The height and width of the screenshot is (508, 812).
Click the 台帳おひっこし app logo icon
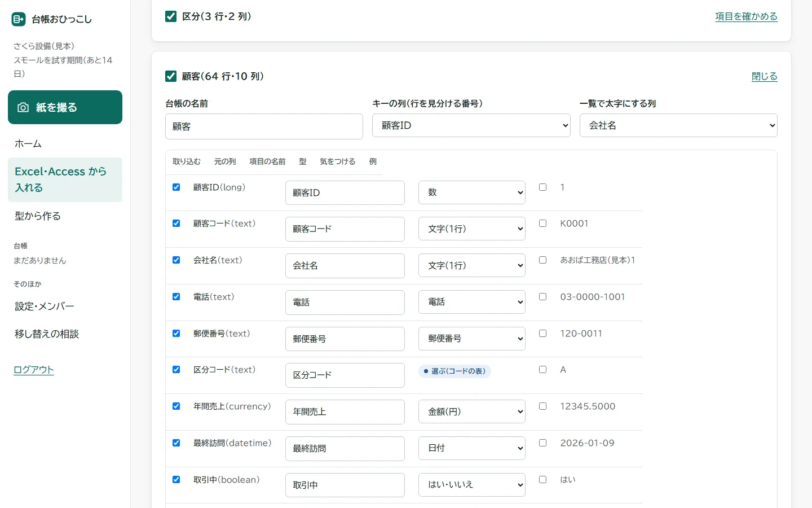pyautogui.click(x=19, y=19)
